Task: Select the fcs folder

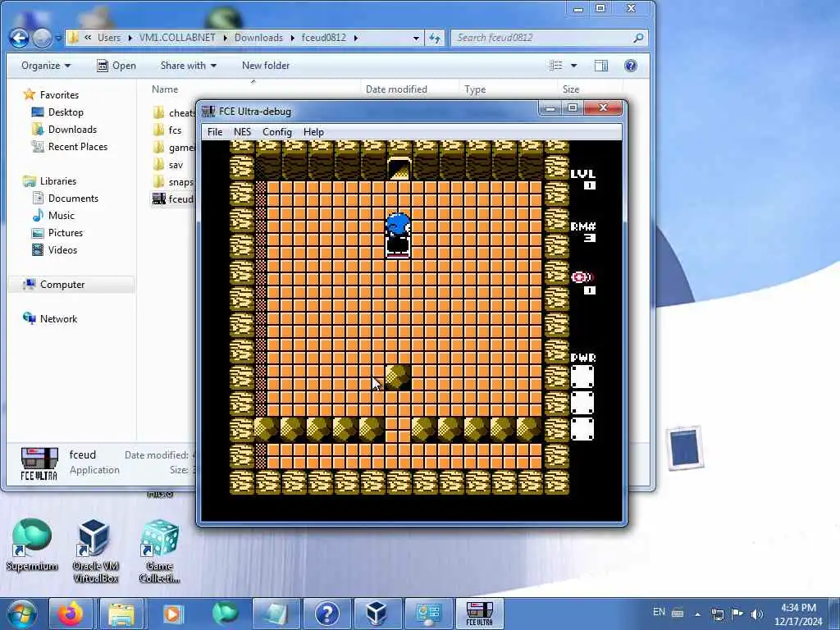Action: [168, 130]
